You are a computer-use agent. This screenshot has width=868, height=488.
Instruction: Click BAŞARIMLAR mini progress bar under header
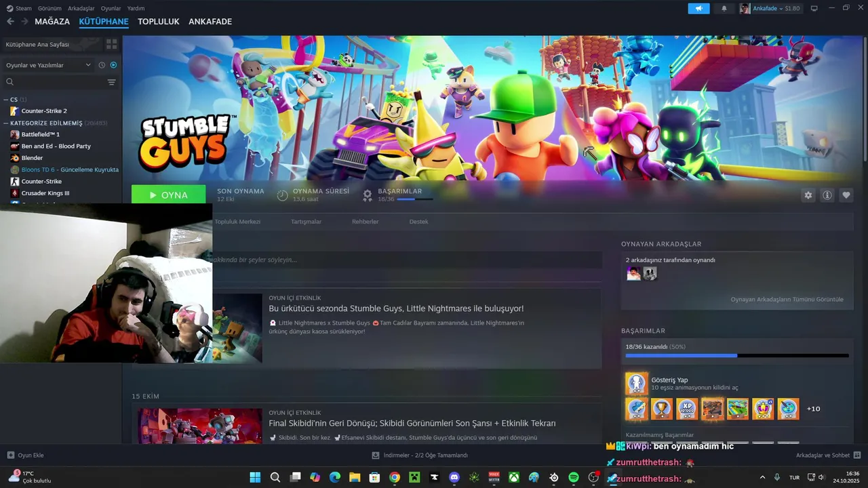pos(415,199)
